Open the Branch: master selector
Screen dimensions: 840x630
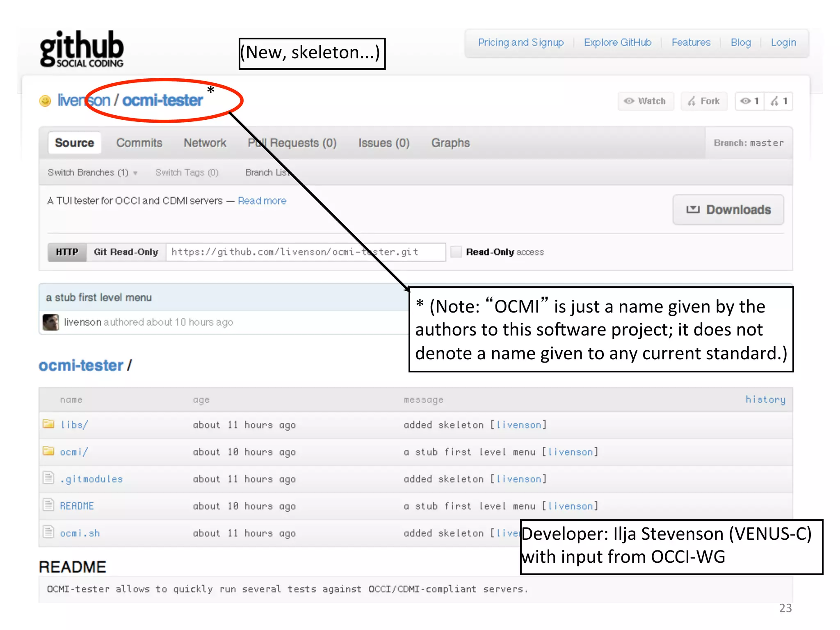[x=749, y=143]
